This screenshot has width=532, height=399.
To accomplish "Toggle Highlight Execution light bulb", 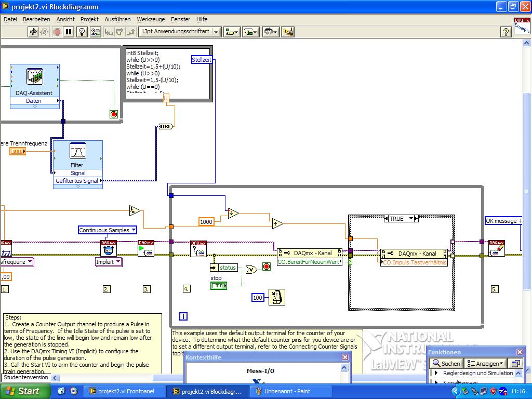I will (82, 32).
